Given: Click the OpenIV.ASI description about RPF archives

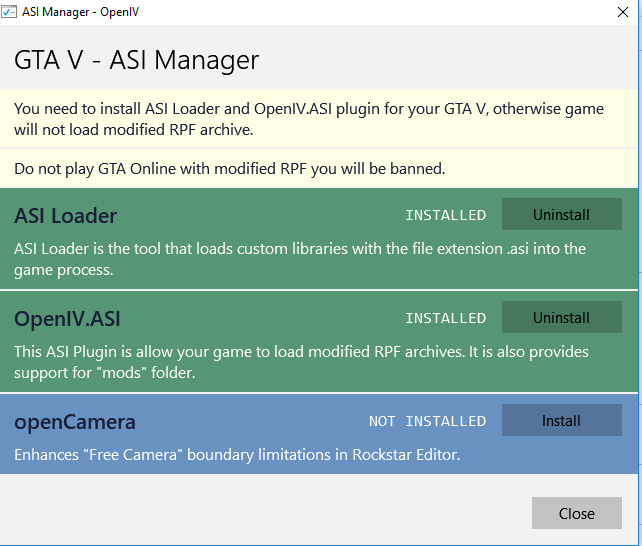Looking at the screenshot, I should point(301,361).
